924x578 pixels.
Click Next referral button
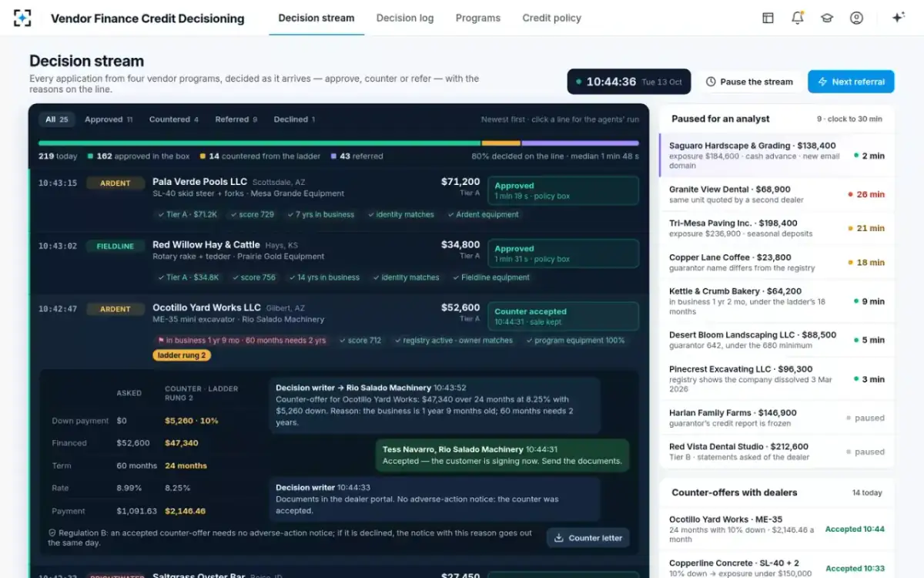851,82
